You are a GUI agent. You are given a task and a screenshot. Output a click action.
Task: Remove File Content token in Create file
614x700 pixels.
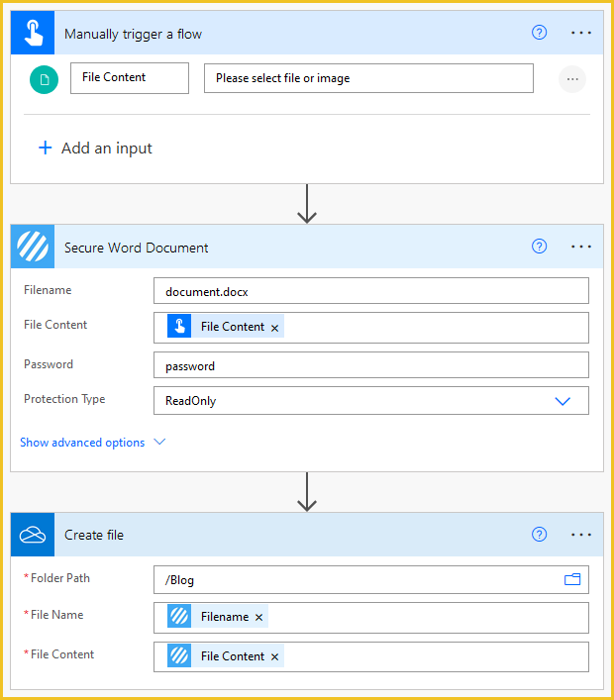click(274, 657)
